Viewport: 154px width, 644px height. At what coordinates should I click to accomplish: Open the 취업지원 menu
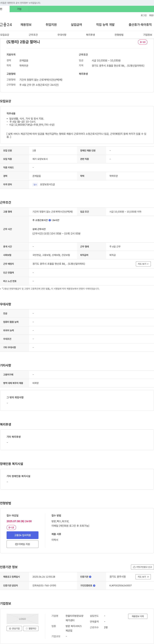tap(51, 24)
